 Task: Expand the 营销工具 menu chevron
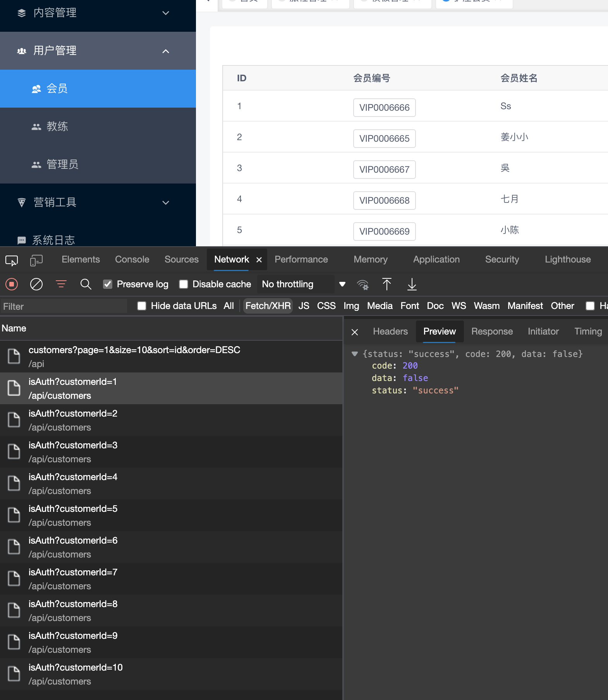tap(166, 202)
